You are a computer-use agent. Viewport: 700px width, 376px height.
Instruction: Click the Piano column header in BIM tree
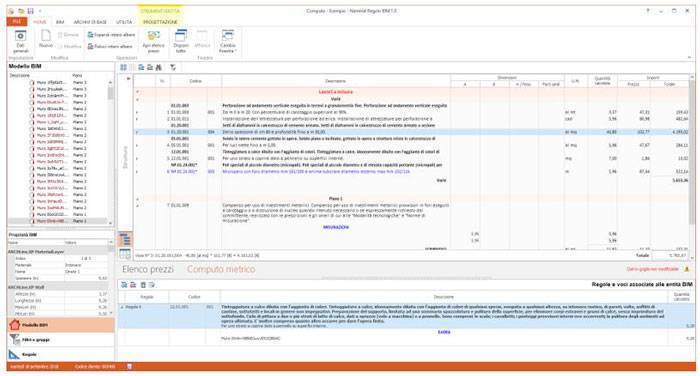[77, 75]
